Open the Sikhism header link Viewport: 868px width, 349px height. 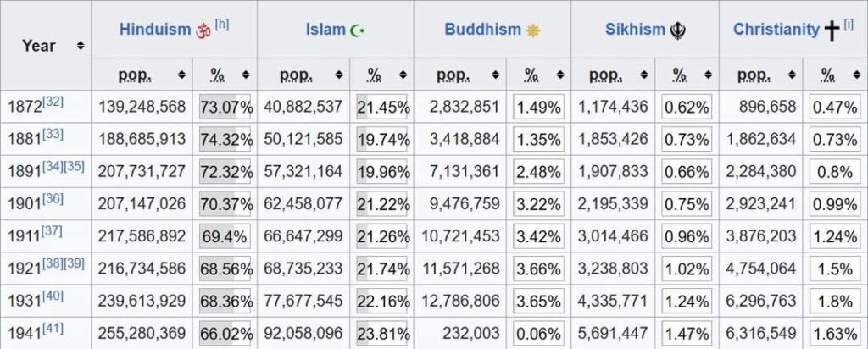635,30
